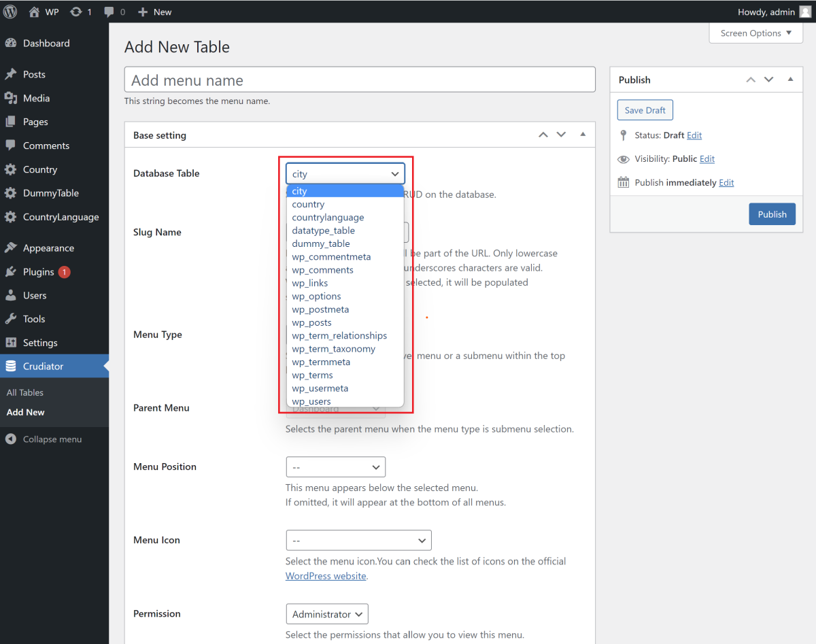The width and height of the screenshot is (816, 644).
Task: Click the blue Publish button
Action: coord(772,214)
